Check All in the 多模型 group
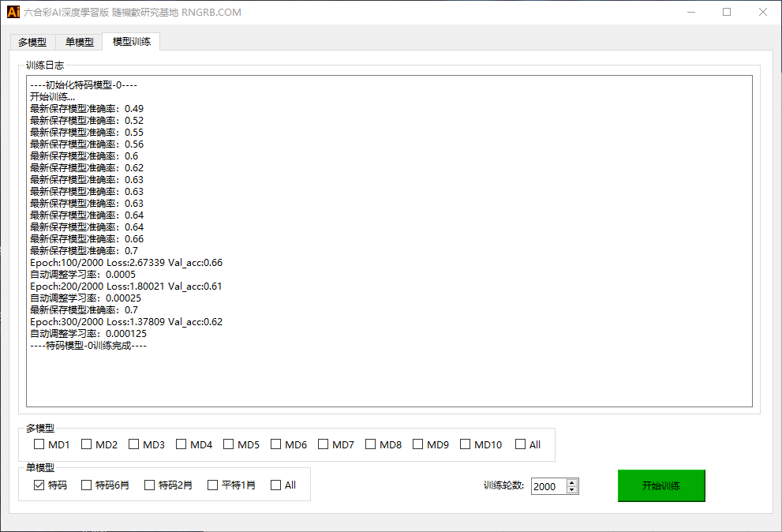 [x=521, y=444]
